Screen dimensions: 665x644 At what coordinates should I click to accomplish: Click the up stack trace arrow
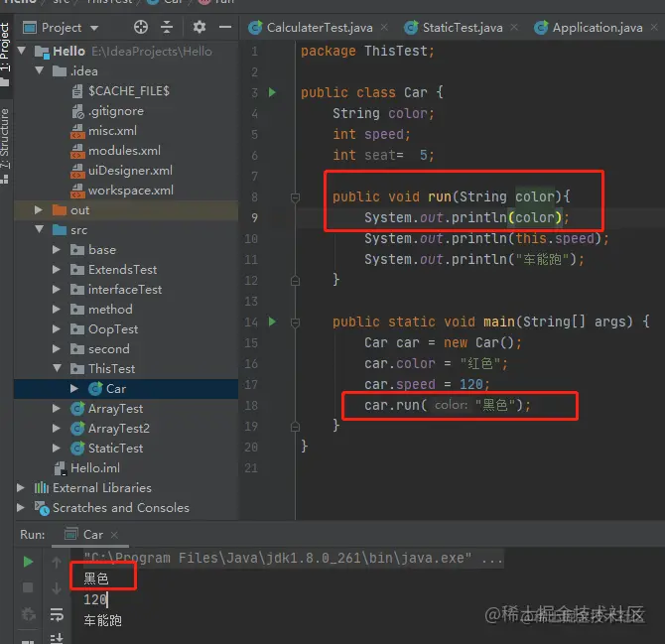click(x=57, y=563)
